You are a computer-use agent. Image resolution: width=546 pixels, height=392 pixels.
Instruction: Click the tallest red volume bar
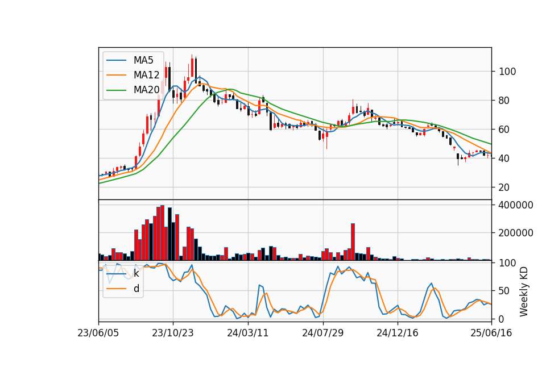click(162, 233)
